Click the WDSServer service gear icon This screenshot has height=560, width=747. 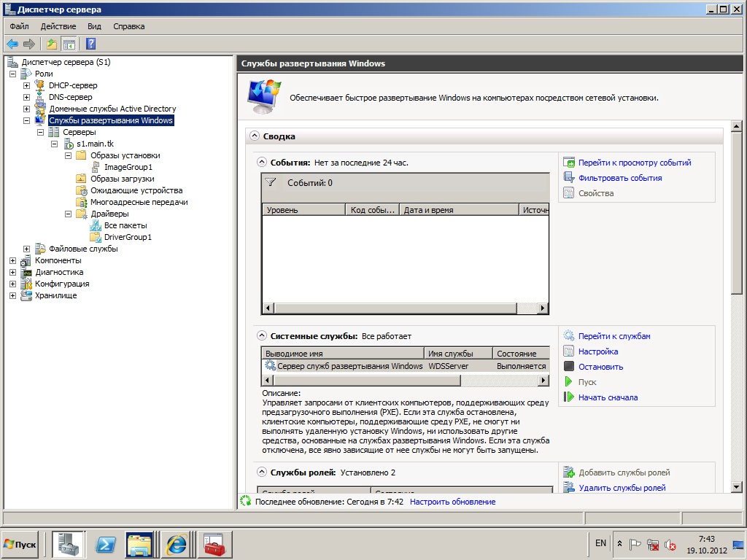[x=270, y=366]
